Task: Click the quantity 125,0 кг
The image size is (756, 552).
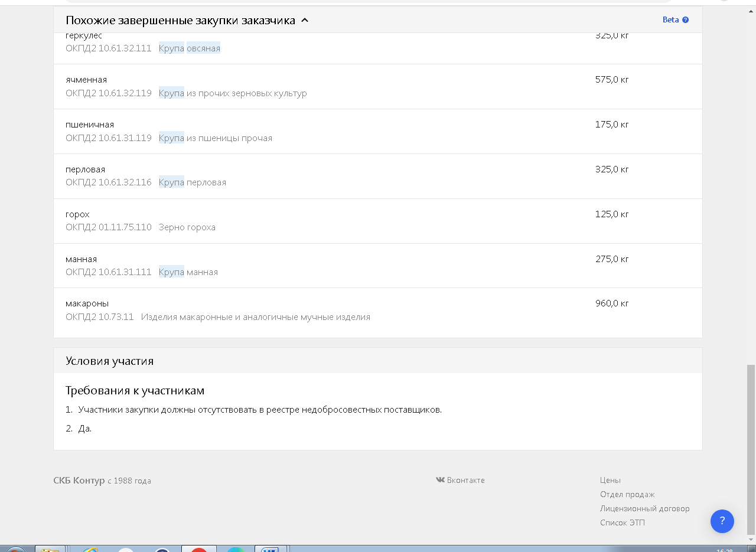Action: point(612,214)
